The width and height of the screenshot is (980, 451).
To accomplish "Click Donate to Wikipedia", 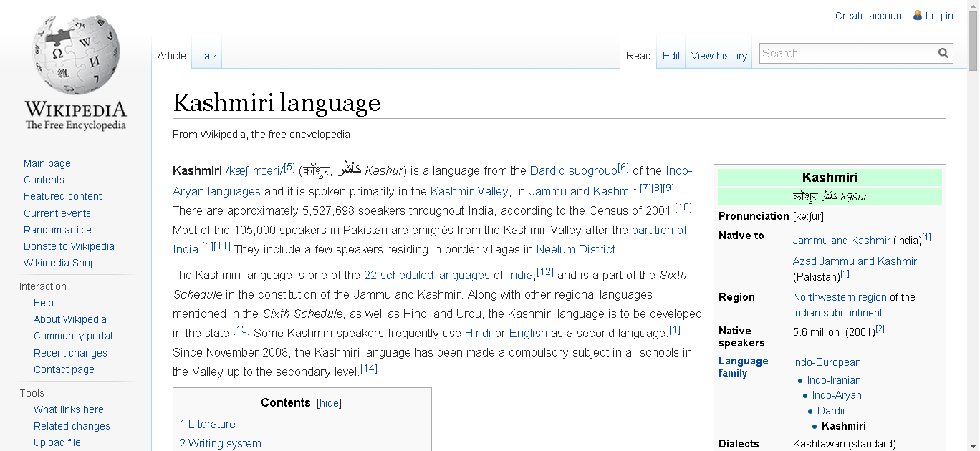I will click(x=69, y=246).
